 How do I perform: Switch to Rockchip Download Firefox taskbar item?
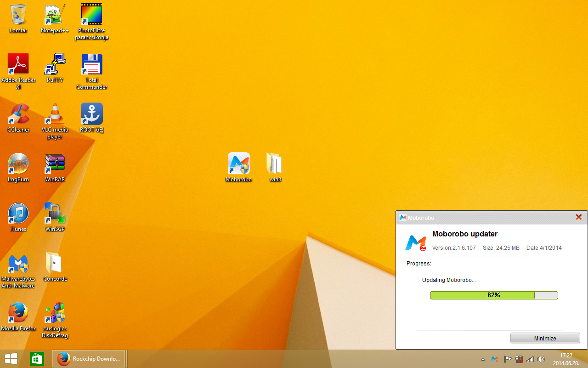(89, 359)
